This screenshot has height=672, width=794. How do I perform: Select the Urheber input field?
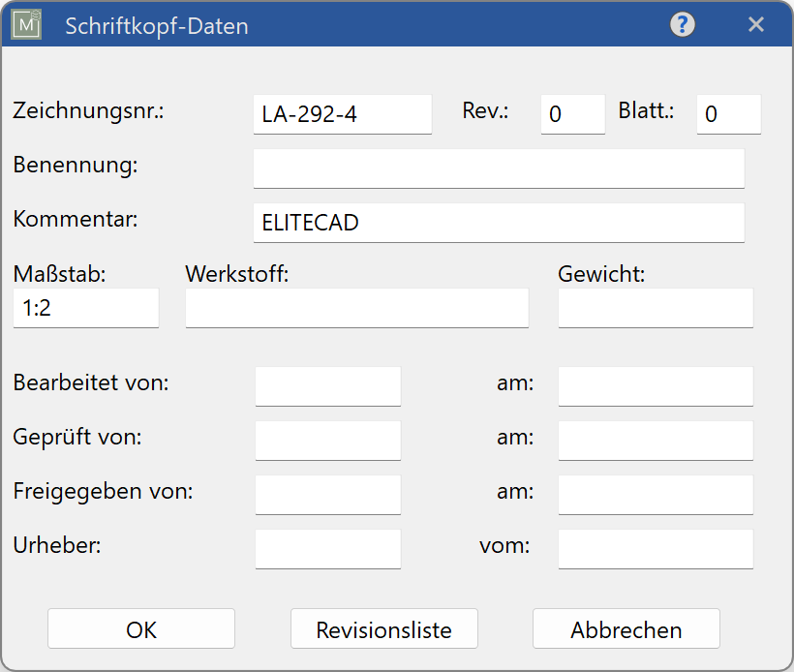[327, 549]
